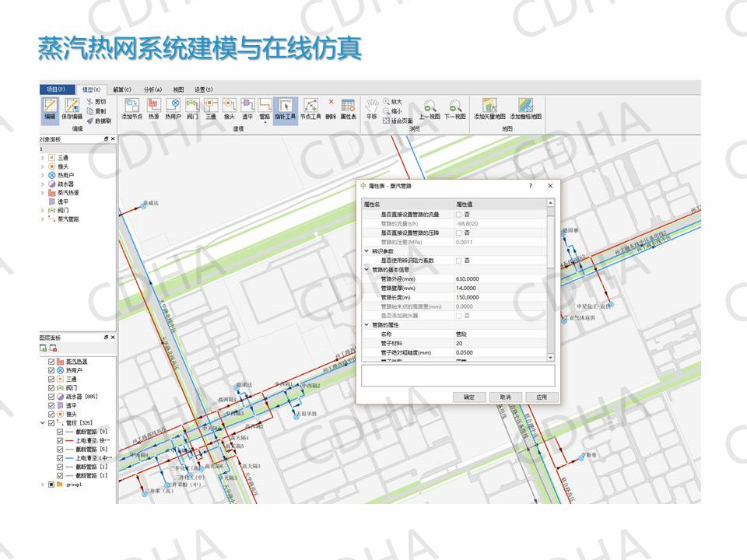747x560 pixels.
Task: Click the 数据刷 data brush tool
Action: pos(99,121)
